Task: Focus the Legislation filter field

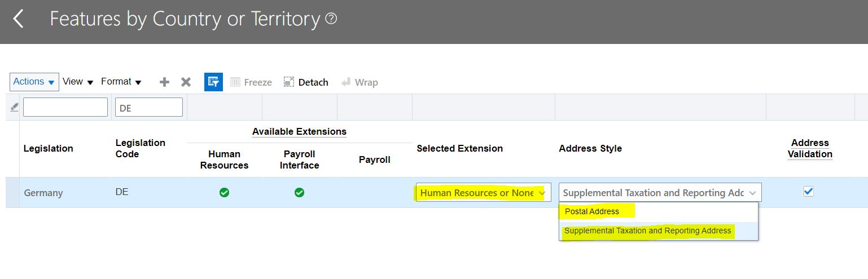Action: 65,107
